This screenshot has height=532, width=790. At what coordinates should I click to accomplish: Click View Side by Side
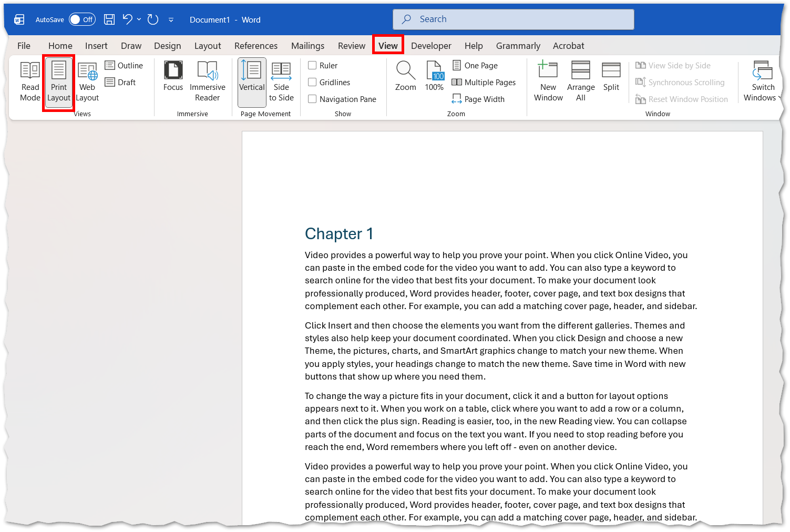tap(673, 65)
